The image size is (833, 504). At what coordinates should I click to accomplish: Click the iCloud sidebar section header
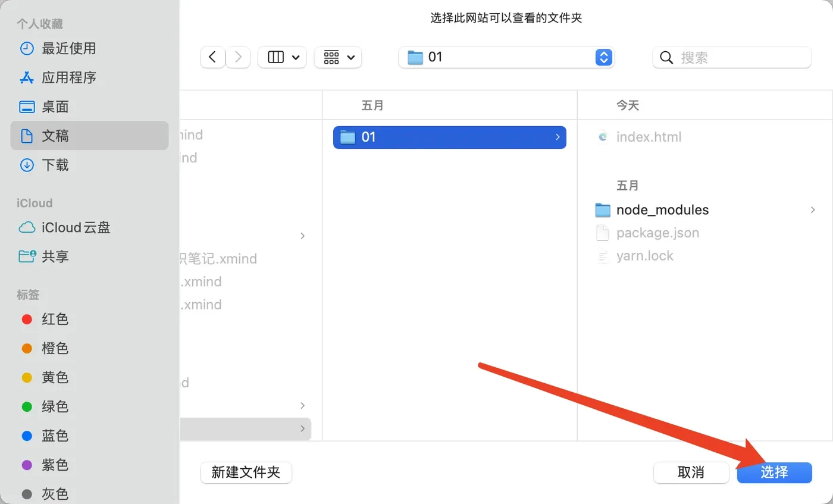pos(35,203)
